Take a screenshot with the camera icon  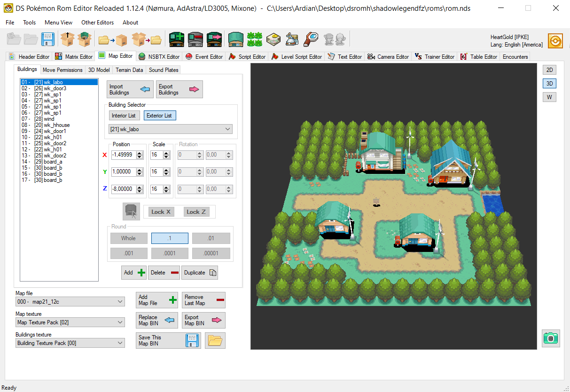pyautogui.click(x=551, y=338)
